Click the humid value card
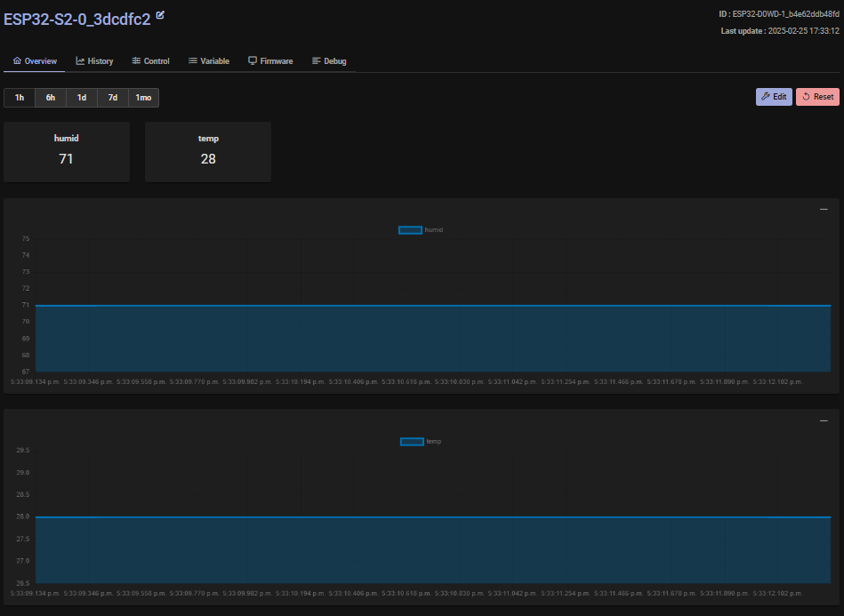 67,152
